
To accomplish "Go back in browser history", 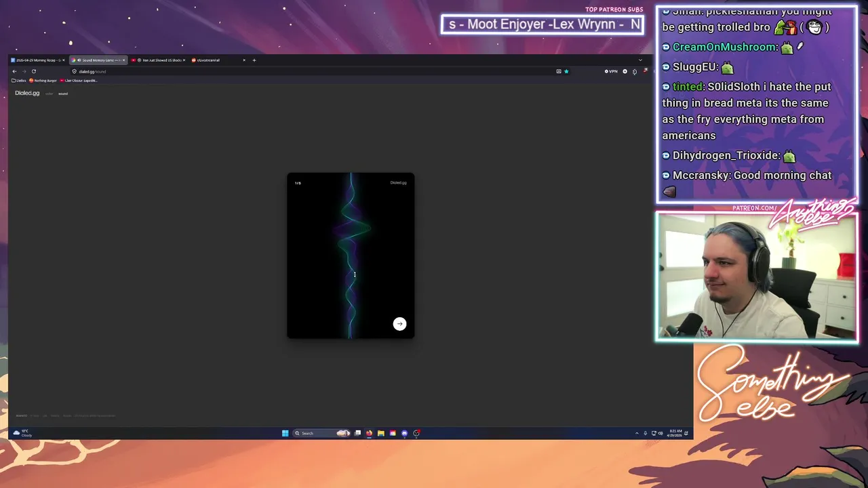I will [x=14, y=71].
